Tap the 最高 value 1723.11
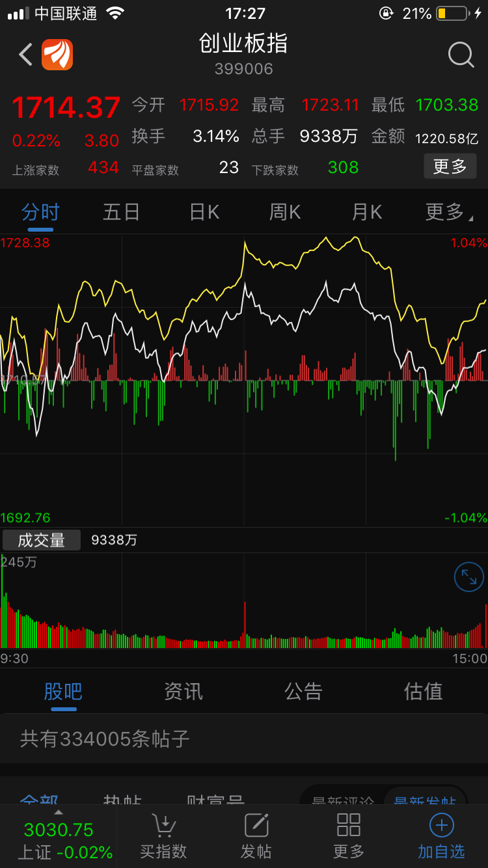This screenshot has width=488, height=868. (x=330, y=105)
